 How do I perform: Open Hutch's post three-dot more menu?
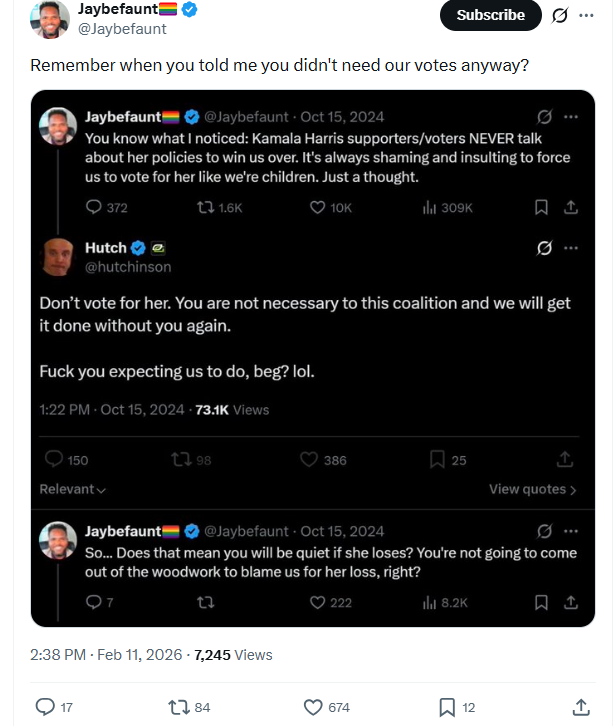tap(571, 248)
